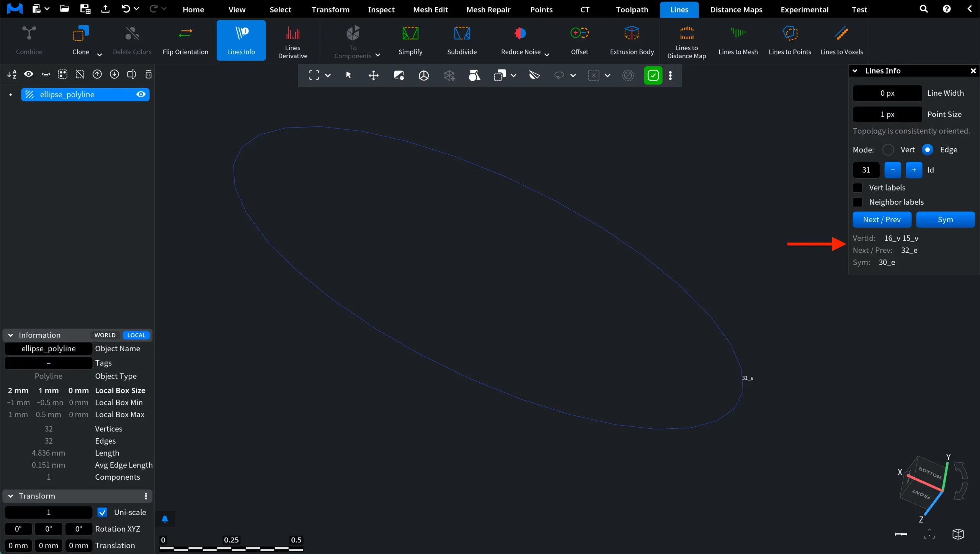Switch to the Mesh Repair tab
Viewport: 980px width, 554px height.
click(488, 10)
